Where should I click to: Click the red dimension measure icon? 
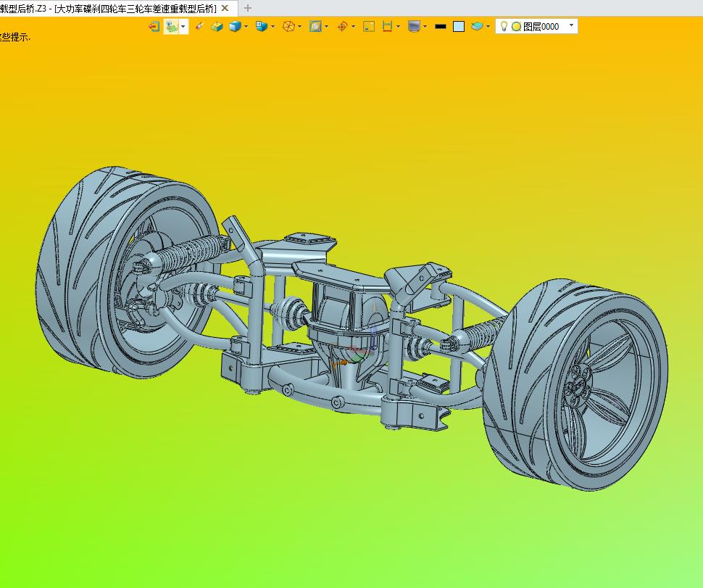pyautogui.click(x=387, y=26)
